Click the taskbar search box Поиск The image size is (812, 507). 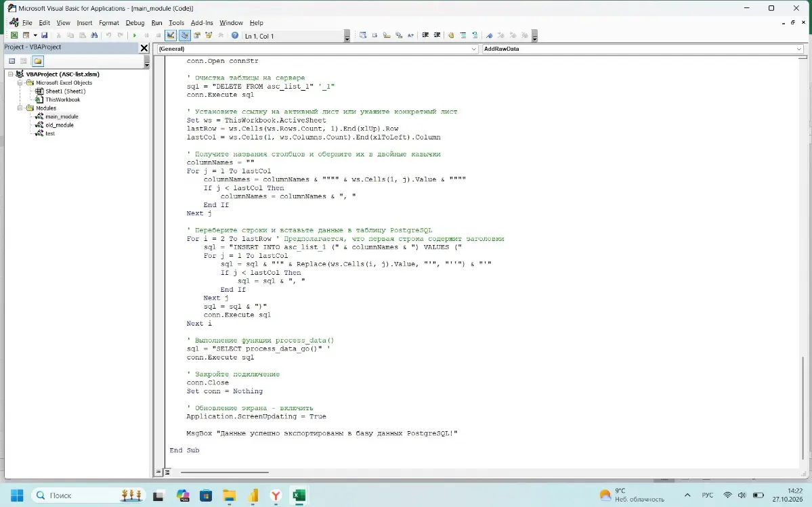click(89, 495)
